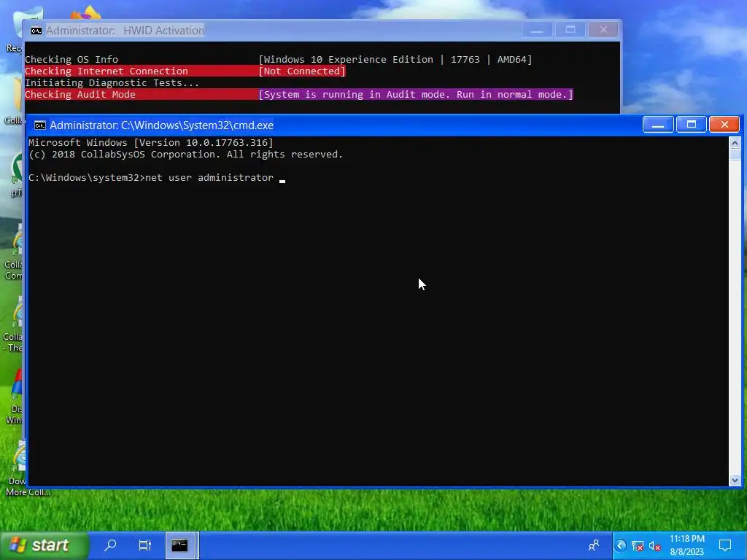Click cmd scrollbar down arrow
The width and height of the screenshot is (747, 560).
(735, 480)
